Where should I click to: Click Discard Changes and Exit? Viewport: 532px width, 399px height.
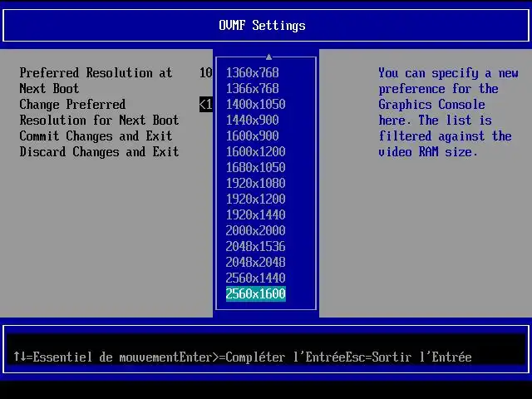click(x=99, y=151)
